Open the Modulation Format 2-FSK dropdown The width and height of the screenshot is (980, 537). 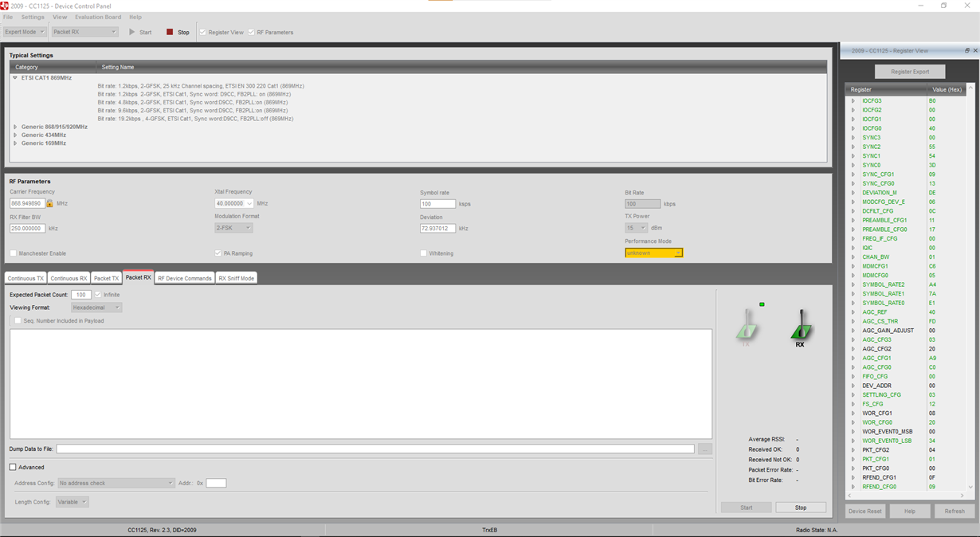coord(233,228)
